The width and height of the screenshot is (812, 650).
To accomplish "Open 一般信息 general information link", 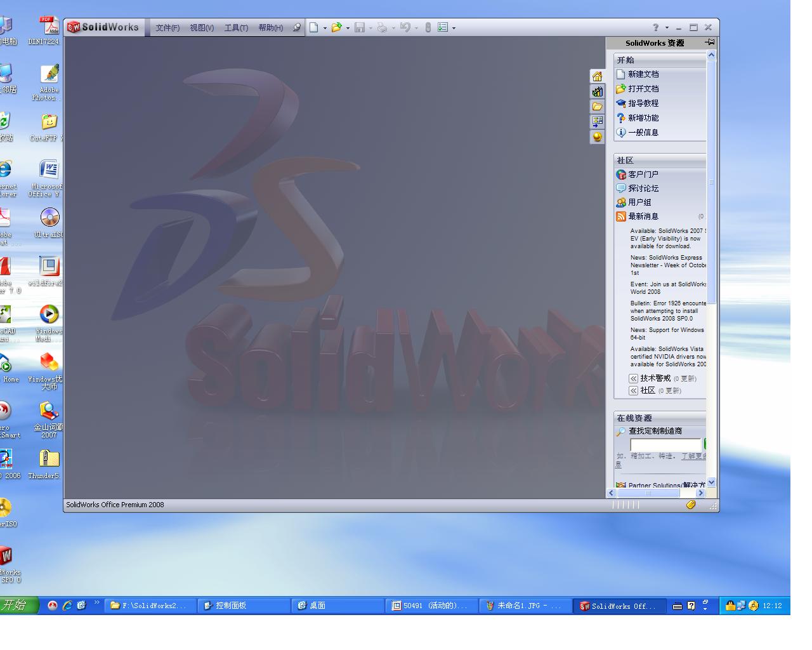I will coord(638,133).
